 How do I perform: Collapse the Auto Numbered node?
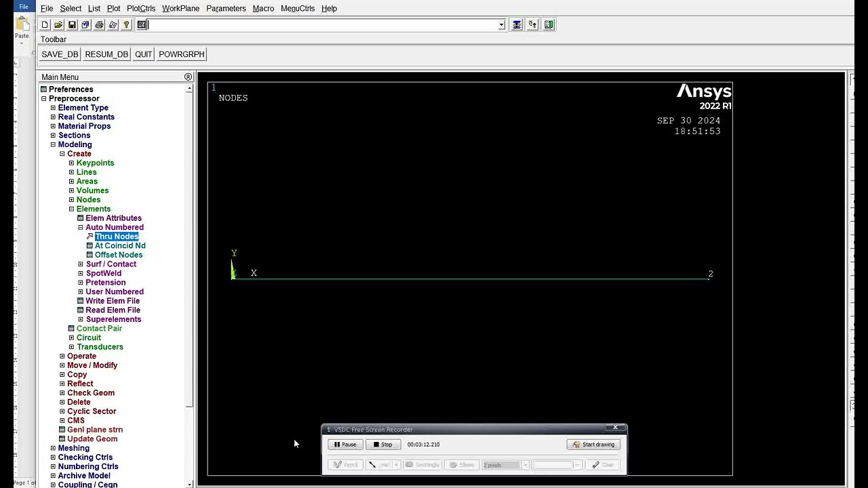81,228
